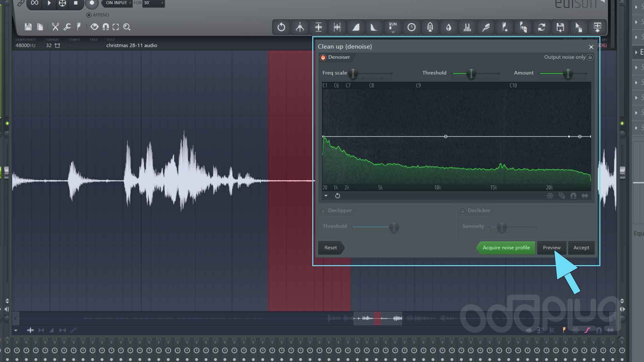Click the convert resample arrows icon

542,27
